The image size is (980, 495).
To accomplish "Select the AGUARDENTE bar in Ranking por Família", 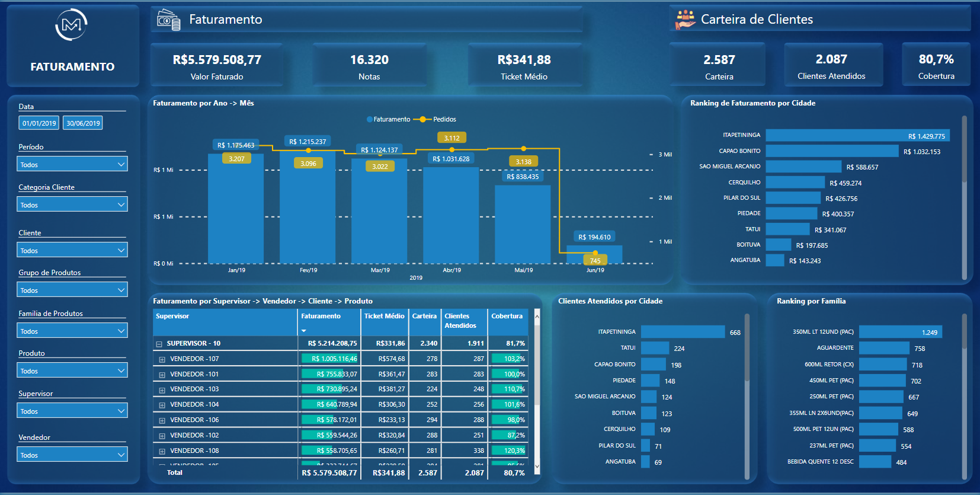I will (x=884, y=348).
